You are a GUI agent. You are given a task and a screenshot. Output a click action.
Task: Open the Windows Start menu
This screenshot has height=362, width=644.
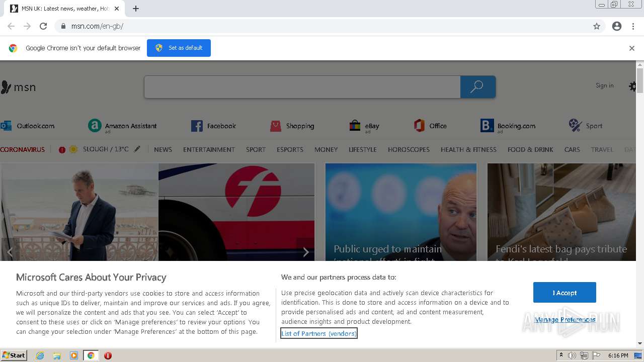click(14, 355)
